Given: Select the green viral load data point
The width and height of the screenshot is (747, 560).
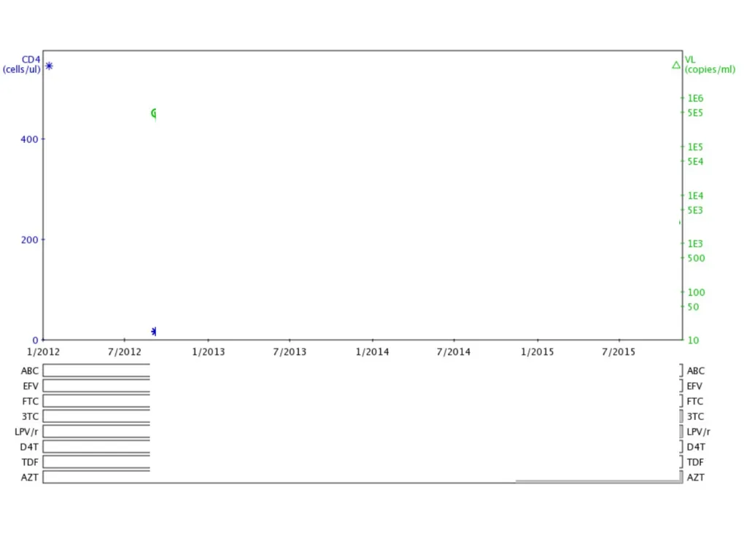Looking at the screenshot, I should (154, 113).
